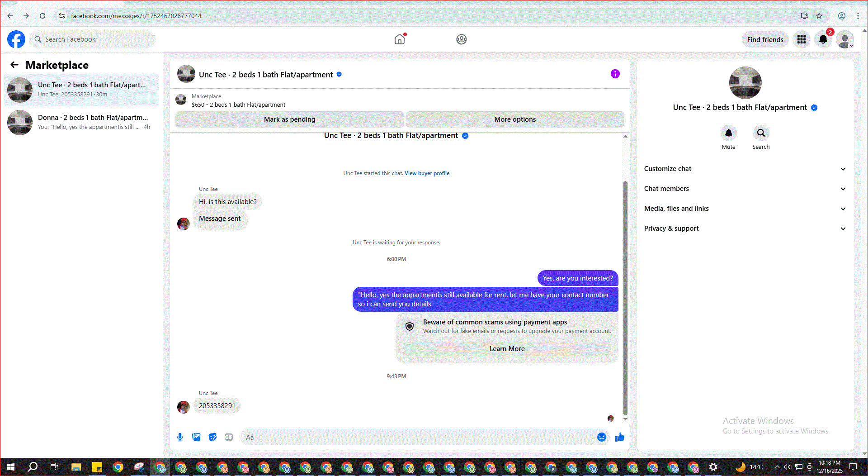Screen dimensions: 868x476
Task: Open View buyer profile link
Action: (427, 173)
